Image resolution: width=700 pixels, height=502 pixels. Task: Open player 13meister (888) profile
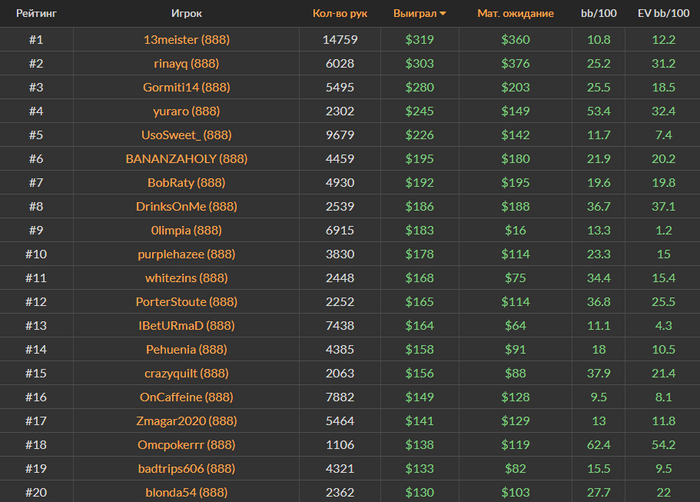pyautogui.click(x=187, y=40)
